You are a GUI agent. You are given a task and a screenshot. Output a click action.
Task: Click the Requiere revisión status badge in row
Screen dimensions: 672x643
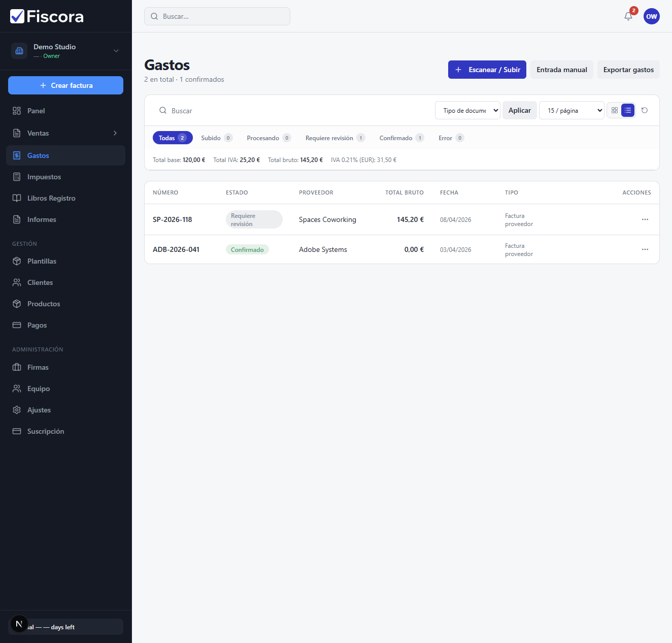point(254,219)
